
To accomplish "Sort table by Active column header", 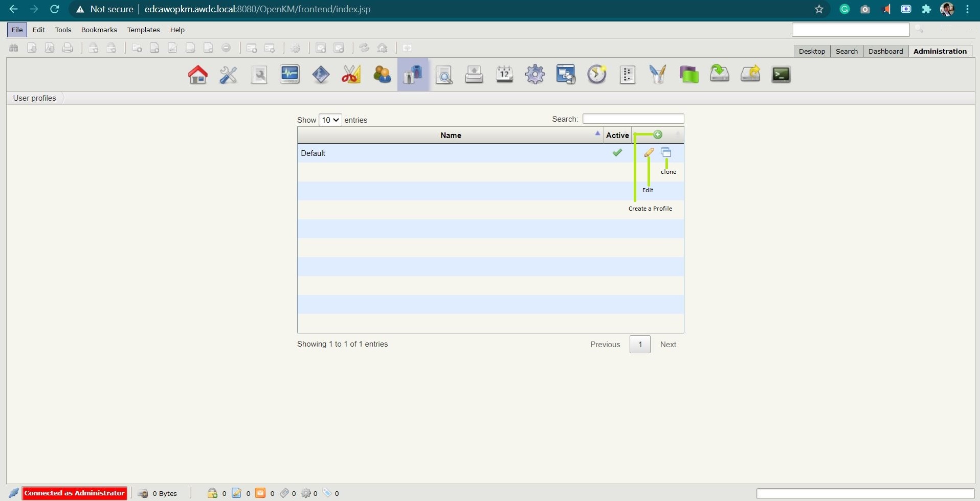I will [617, 135].
